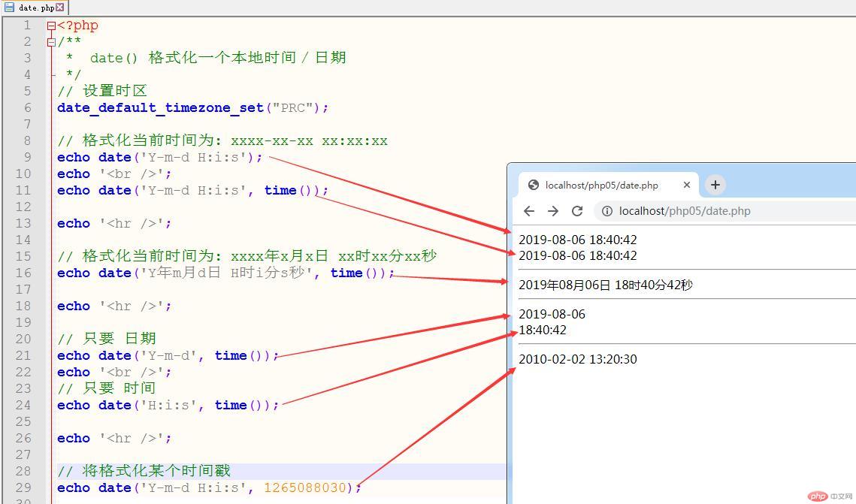This screenshot has height=504, width=856.
Task: Open a new browser tab
Action: coord(715,185)
